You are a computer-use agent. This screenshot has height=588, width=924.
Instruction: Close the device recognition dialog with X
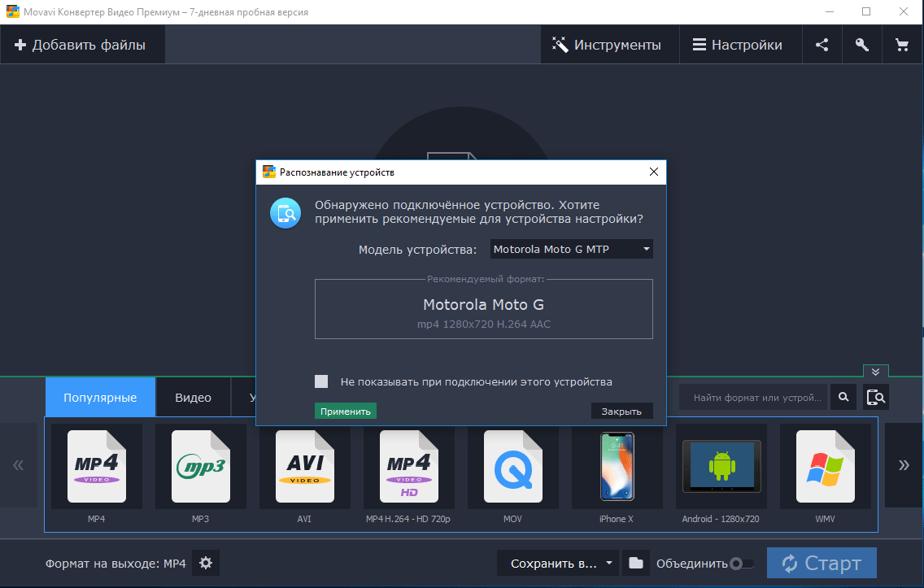(653, 172)
